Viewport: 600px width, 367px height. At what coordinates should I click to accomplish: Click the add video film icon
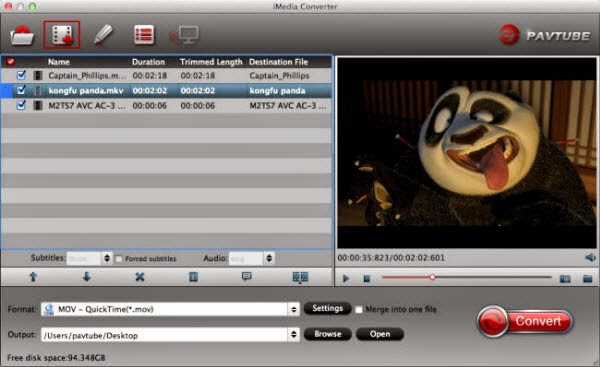tap(62, 35)
